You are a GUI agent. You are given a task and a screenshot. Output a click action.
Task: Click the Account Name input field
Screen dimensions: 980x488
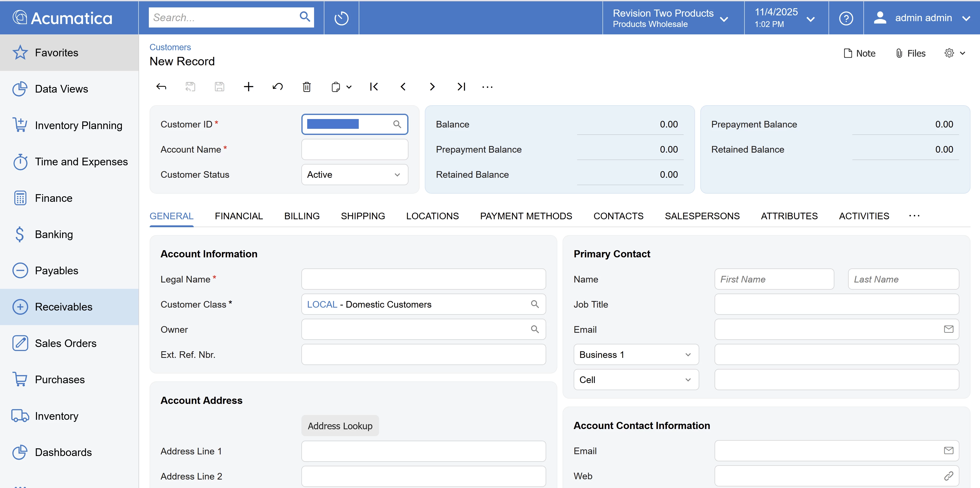(355, 150)
